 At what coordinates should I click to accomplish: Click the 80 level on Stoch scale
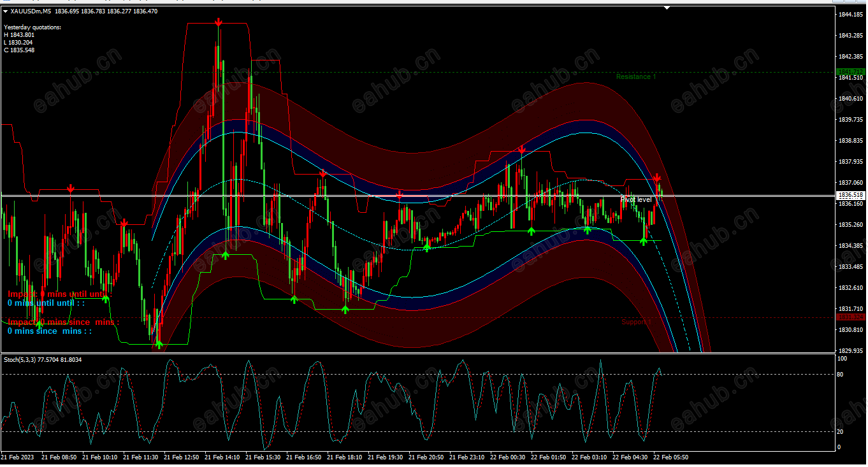841,375
